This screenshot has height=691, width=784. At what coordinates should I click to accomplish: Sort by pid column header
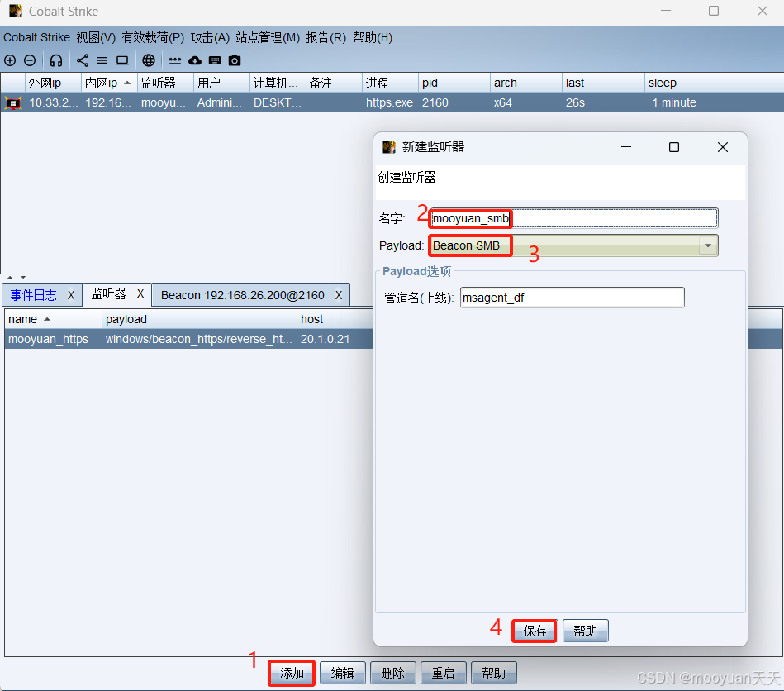(454, 83)
